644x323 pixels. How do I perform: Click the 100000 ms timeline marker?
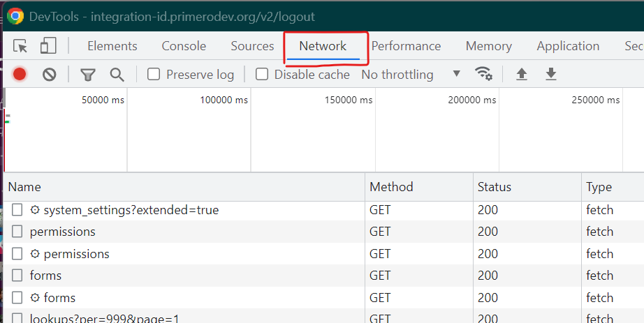(x=224, y=100)
